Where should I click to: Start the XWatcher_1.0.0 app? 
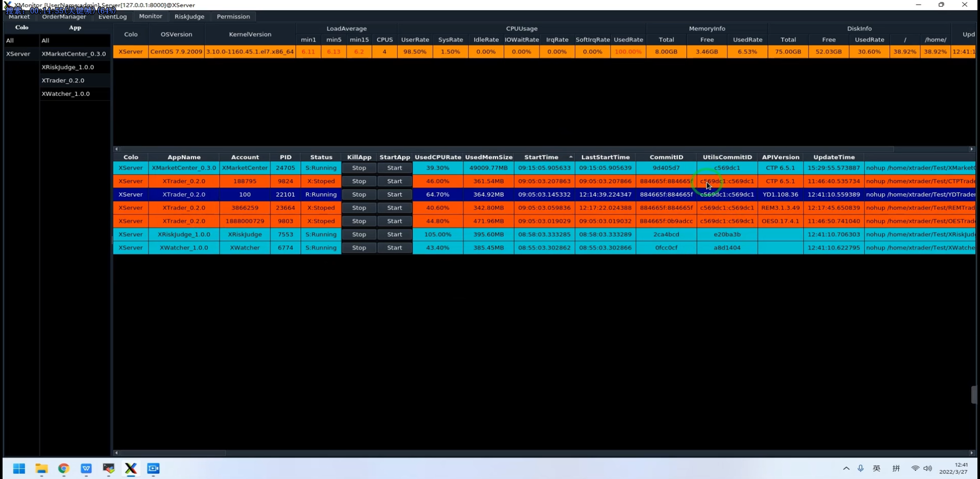394,248
